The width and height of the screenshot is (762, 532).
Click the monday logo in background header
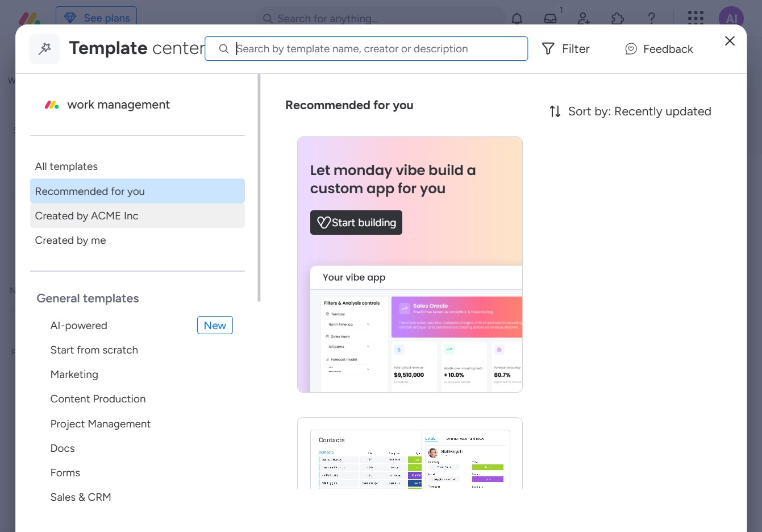coord(30,18)
